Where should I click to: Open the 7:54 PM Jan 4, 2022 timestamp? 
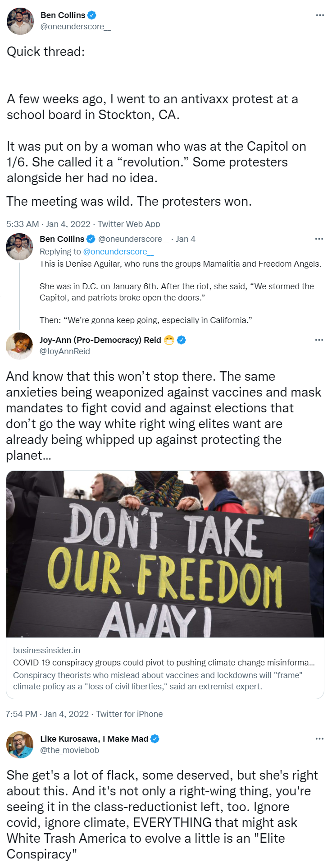pyautogui.click(x=47, y=714)
